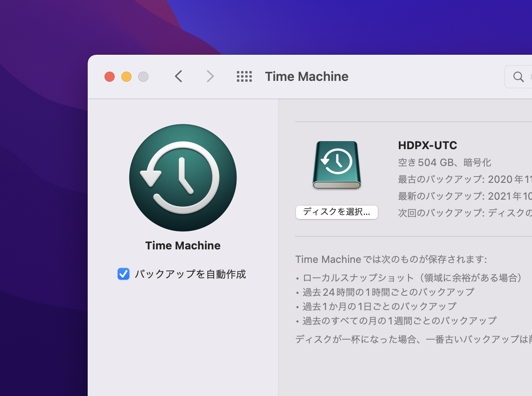Click the HDPX-UTC disk name
Viewport: 532px width, 396px height.
click(x=427, y=146)
